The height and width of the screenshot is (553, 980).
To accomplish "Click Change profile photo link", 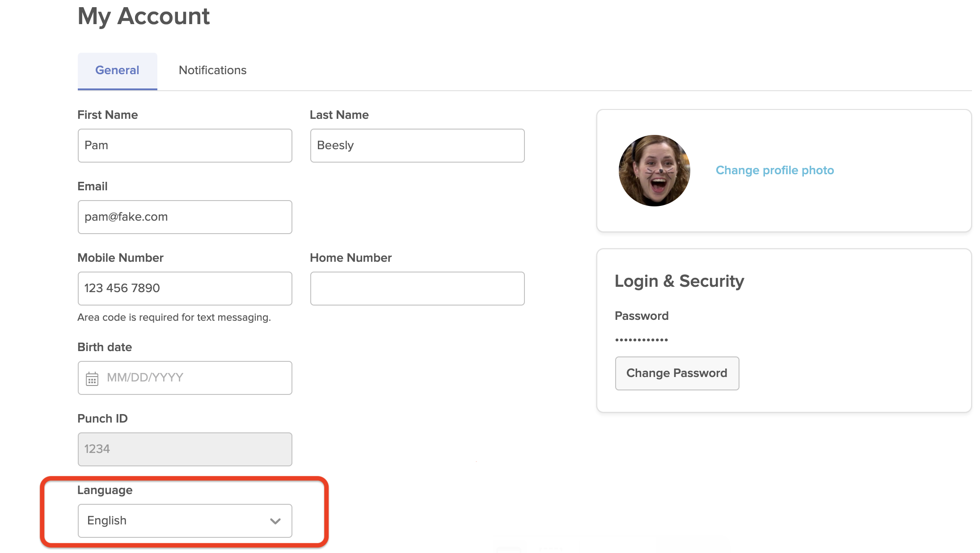I will point(774,170).
